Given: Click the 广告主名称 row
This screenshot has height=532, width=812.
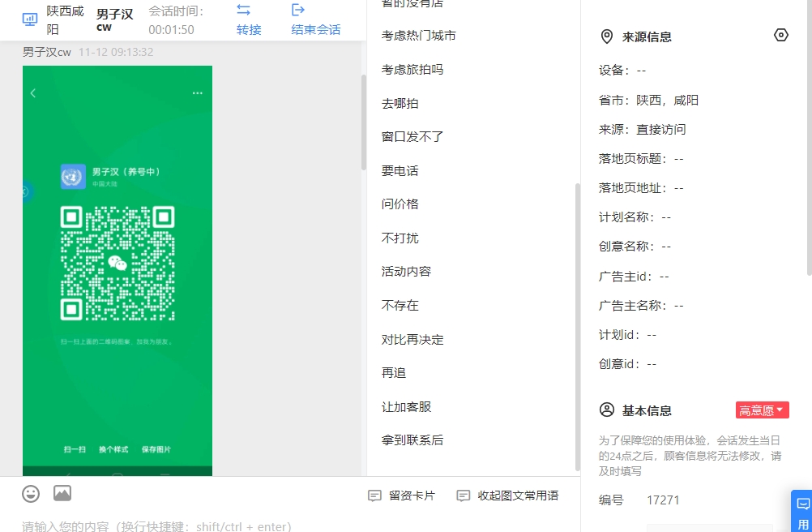Looking at the screenshot, I should (x=641, y=306).
